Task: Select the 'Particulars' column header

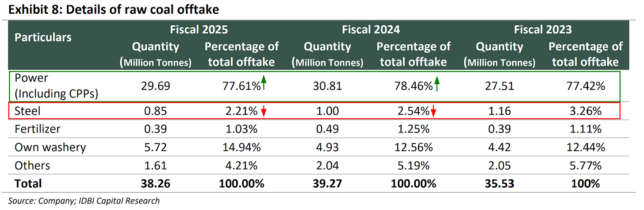Action: click(43, 37)
